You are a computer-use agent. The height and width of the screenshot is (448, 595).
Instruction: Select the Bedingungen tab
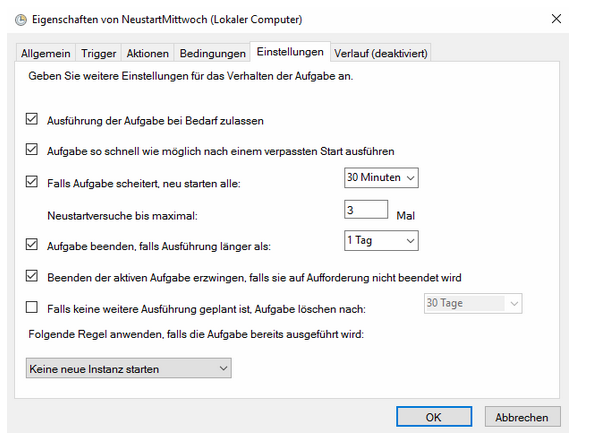[x=212, y=53]
